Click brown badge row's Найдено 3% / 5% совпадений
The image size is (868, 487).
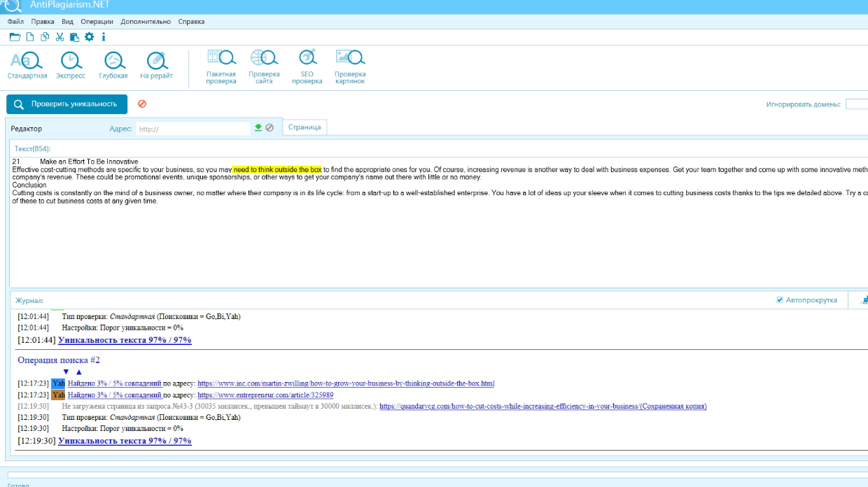(x=115, y=395)
